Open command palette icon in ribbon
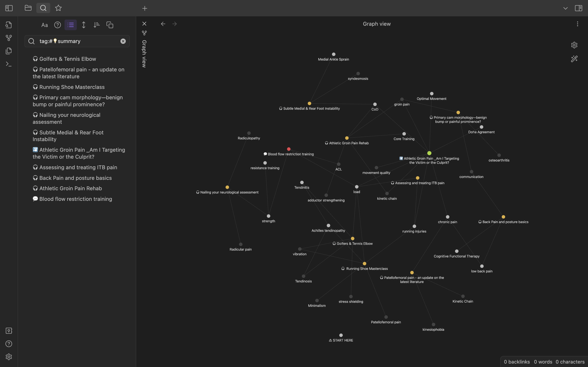Viewport: 588px width, 367px height. (x=9, y=64)
